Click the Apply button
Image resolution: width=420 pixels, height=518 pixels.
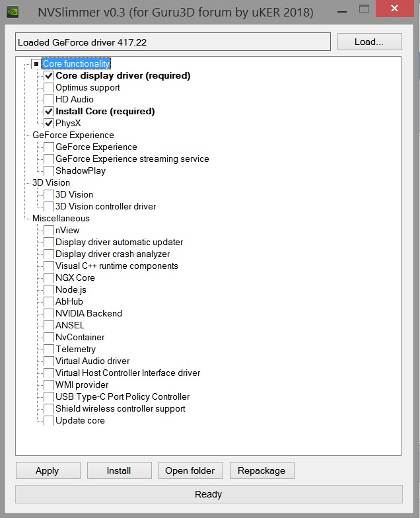[x=48, y=470]
